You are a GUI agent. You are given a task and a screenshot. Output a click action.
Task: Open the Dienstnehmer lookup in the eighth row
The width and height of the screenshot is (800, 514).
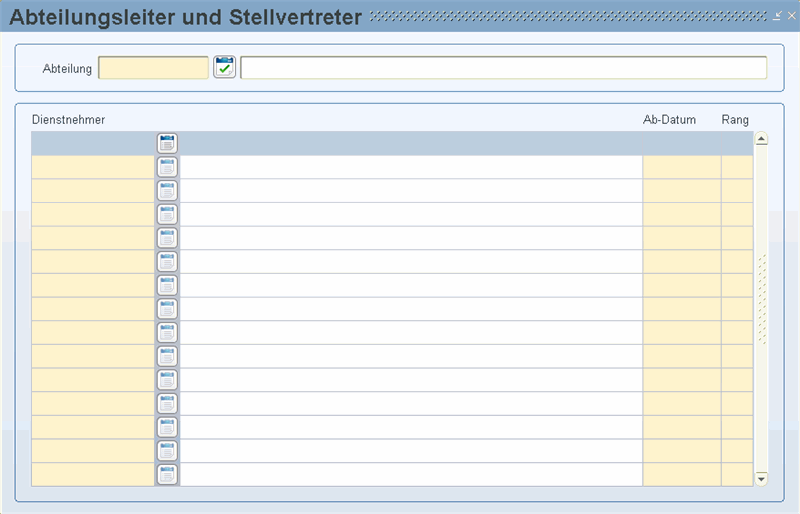(x=167, y=309)
